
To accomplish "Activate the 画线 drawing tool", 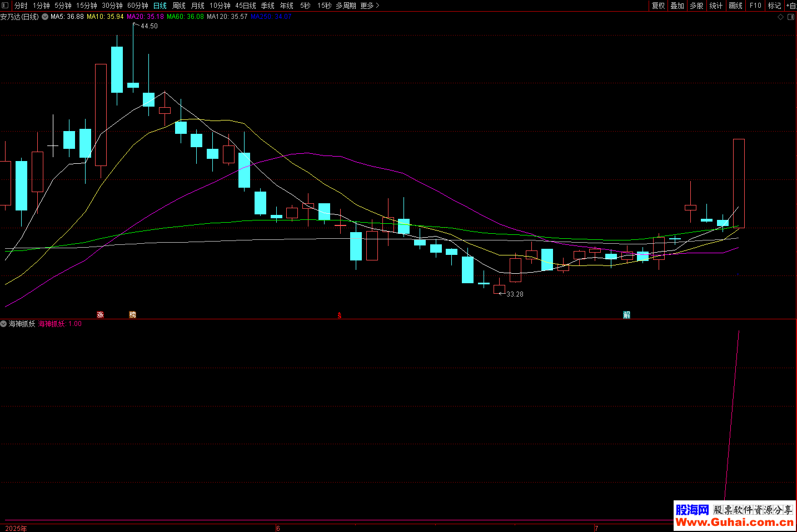I will (736, 6).
